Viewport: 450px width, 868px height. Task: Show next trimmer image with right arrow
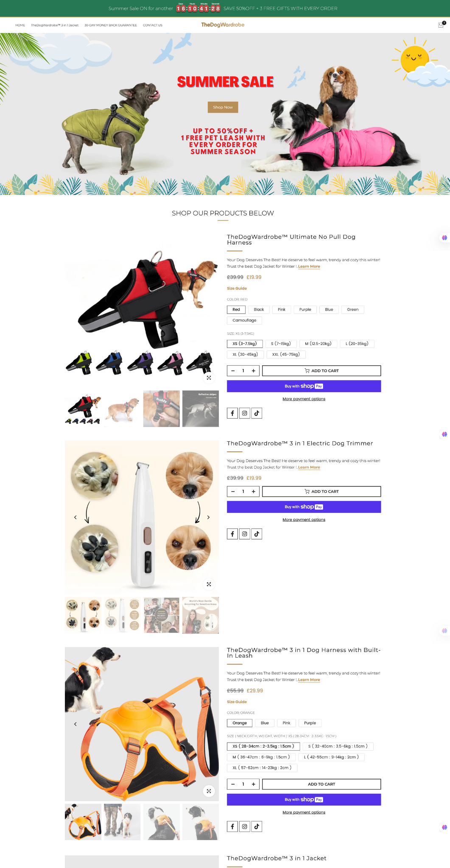[x=208, y=517]
